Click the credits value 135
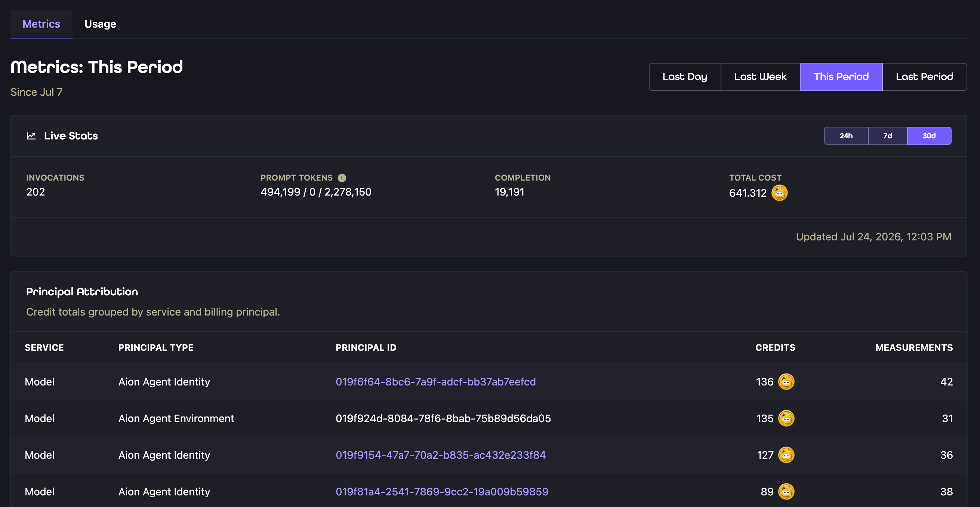The width and height of the screenshot is (980, 507). tap(765, 418)
